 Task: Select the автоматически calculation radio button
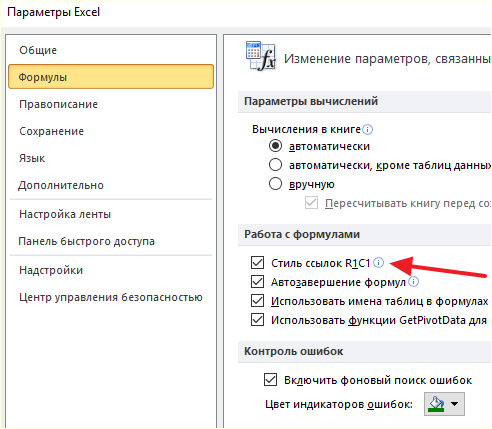[x=275, y=146]
